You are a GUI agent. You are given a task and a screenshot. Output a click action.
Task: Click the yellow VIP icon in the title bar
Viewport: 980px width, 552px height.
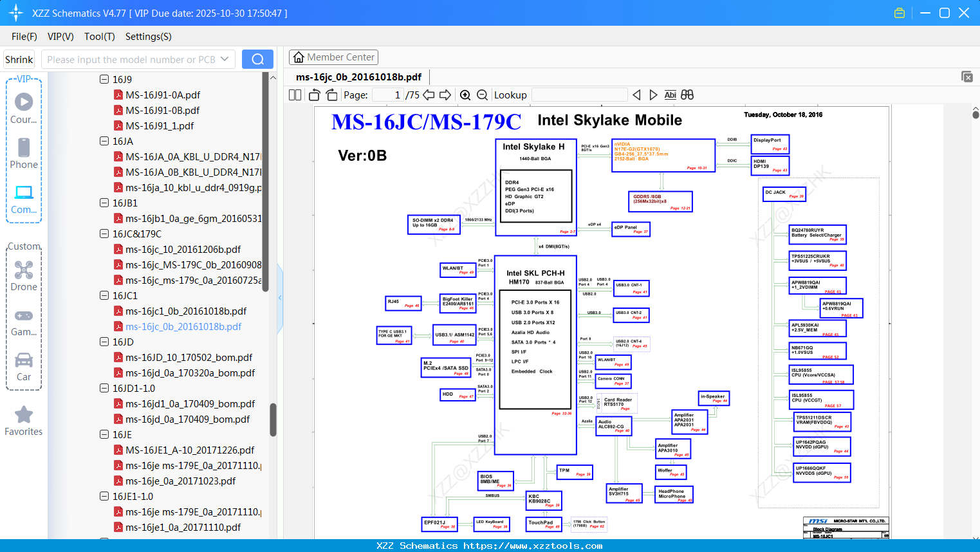coord(900,13)
